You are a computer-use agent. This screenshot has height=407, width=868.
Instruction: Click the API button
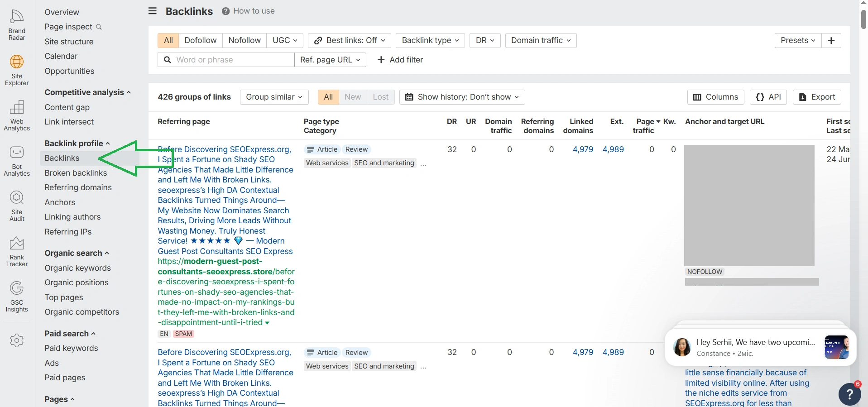[x=768, y=97]
